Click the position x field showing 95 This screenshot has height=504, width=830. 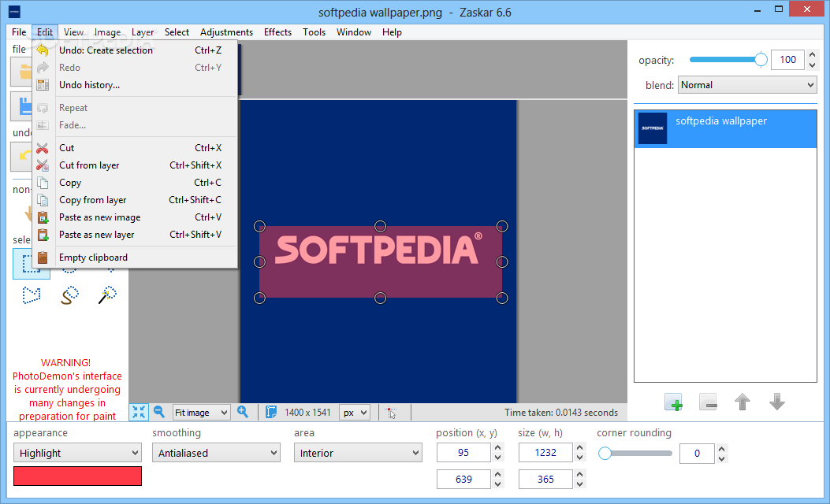(x=463, y=453)
